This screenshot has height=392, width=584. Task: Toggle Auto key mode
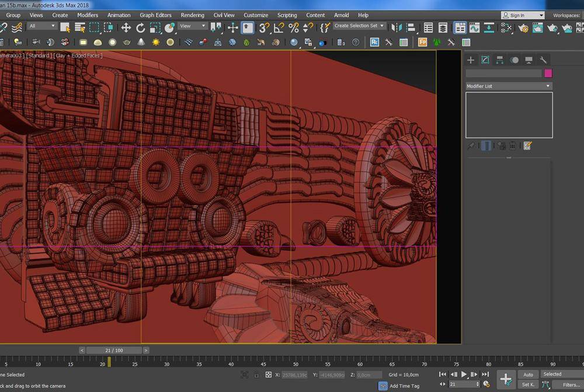pos(528,374)
